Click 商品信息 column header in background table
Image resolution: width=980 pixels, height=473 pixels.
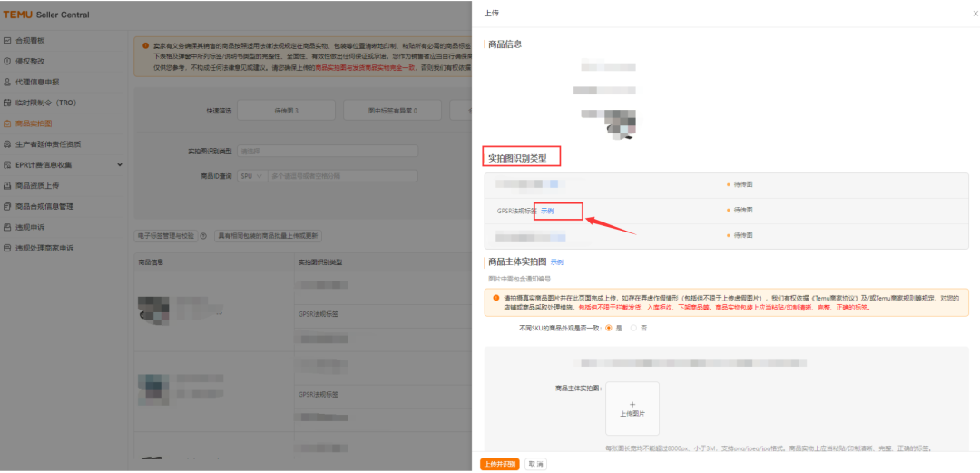pyautogui.click(x=151, y=262)
